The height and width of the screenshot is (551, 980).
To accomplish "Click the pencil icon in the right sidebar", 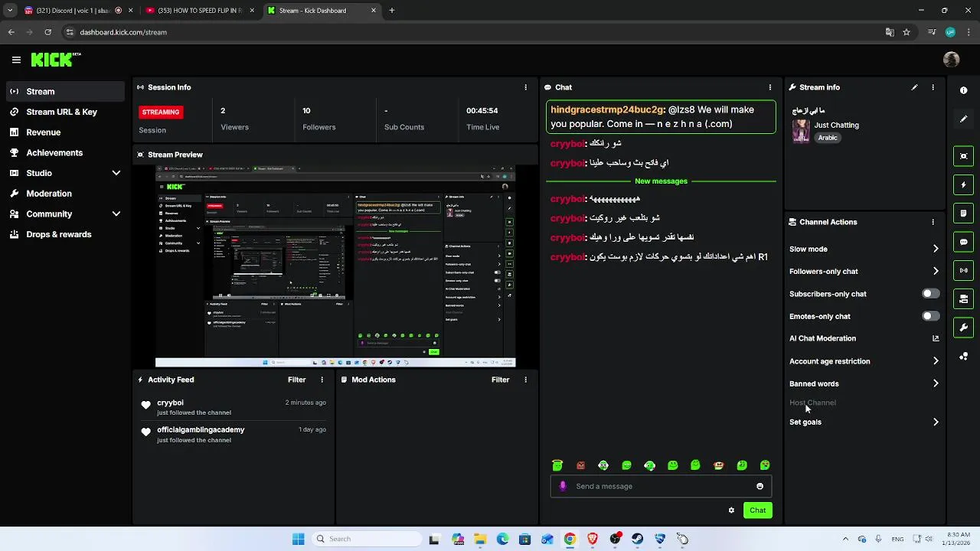I will pyautogui.click(x=964, y=119).
